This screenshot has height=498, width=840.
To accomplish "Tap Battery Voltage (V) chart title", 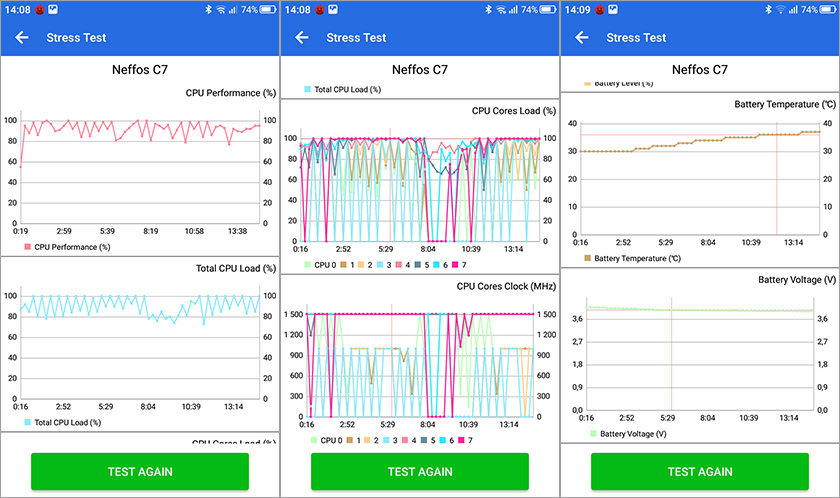I will click(x=797, y=280).
